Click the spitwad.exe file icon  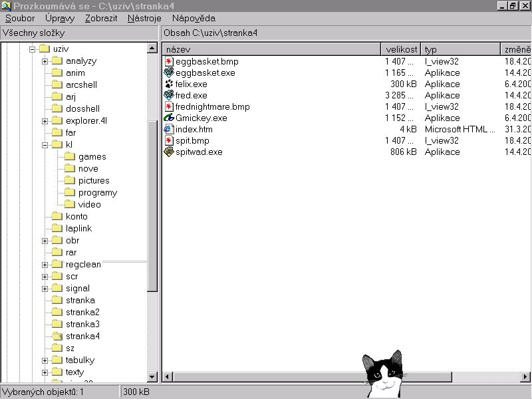169,152
